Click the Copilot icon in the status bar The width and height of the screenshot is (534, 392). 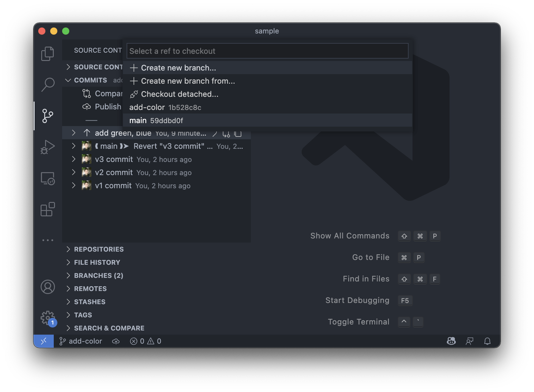coord(451,341)
